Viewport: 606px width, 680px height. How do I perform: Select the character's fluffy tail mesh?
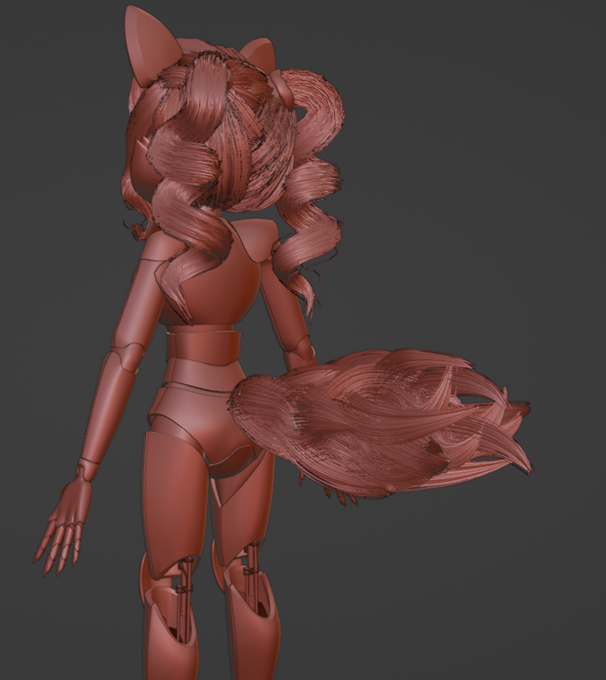click(382, 425)
